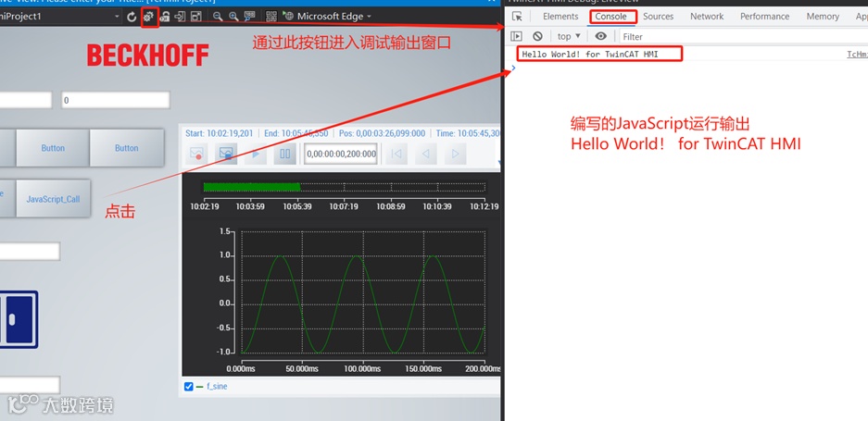Create live expression with the eye icon
Screen dimensions: 868x421
[600, 36]
